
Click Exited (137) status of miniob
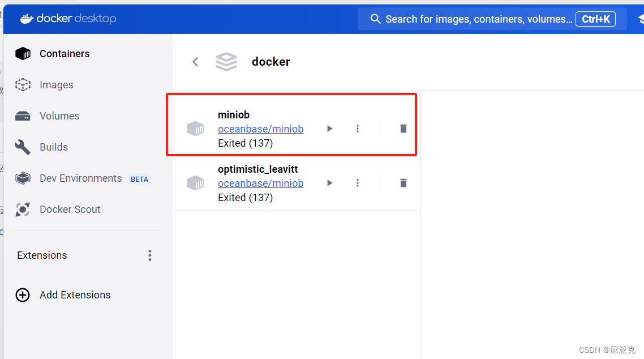(x=246, y=143)
